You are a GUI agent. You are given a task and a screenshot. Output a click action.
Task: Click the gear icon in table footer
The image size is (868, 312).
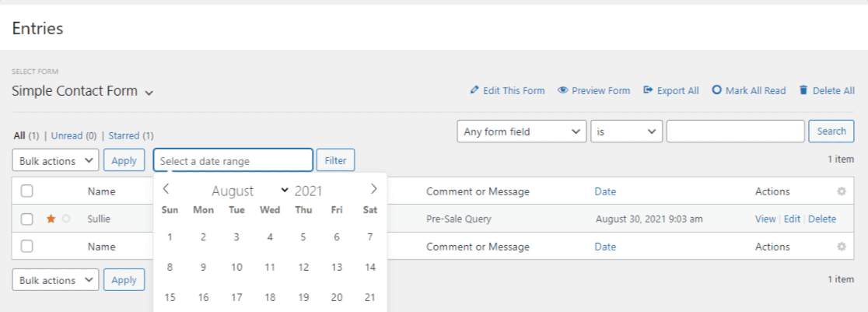coord(841,247)
